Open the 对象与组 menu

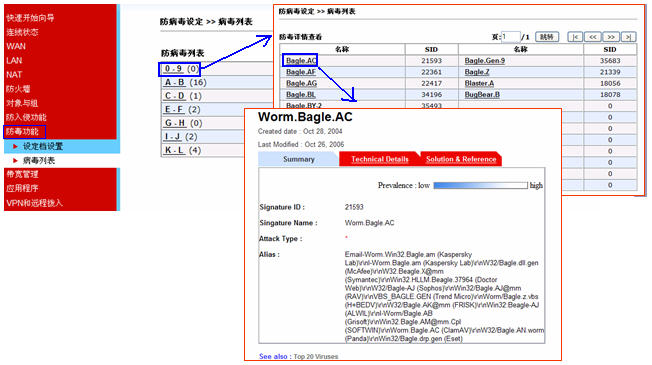(22, 103)
